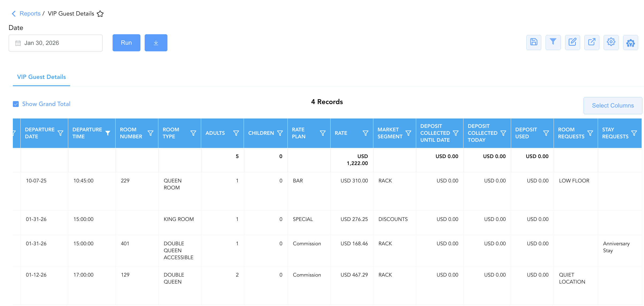Open the Rate Plan column filter
644x306 pixels.
click(x=323, y=133)
